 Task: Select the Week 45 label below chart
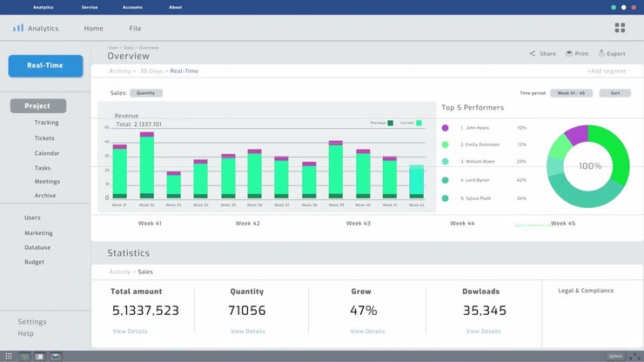click(563, 223)
